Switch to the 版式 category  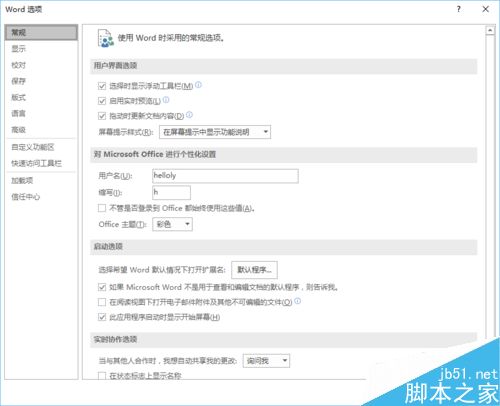(x=19, y=97)
